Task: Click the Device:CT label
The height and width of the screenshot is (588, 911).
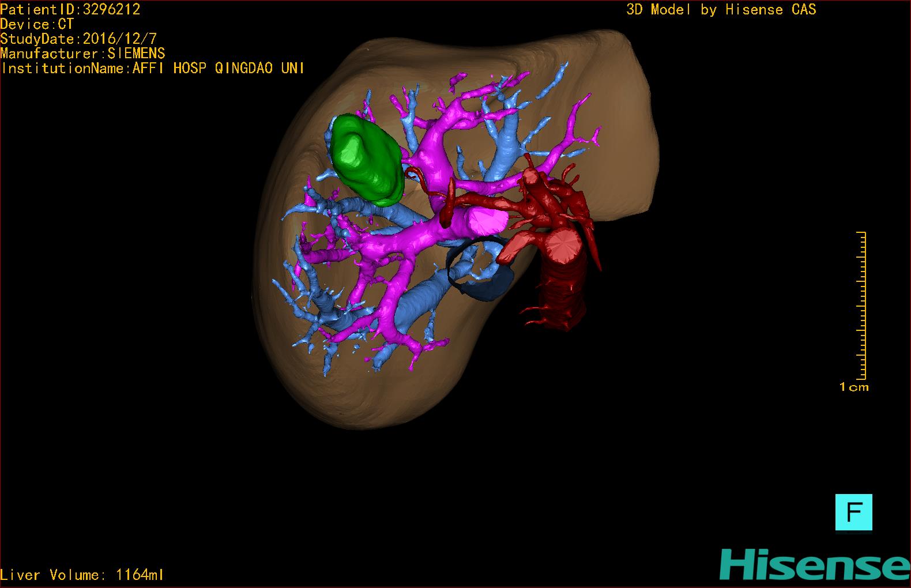Action: pos(37,24)
